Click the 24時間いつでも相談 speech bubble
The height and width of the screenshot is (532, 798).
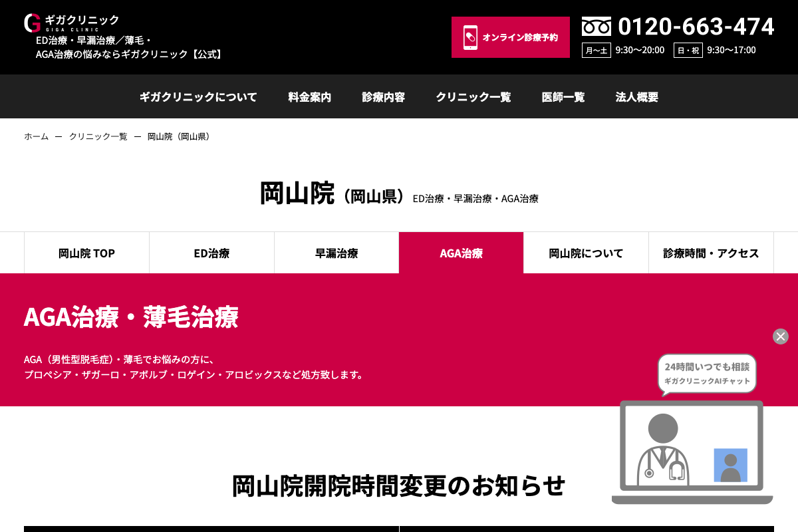pos(708,374)
